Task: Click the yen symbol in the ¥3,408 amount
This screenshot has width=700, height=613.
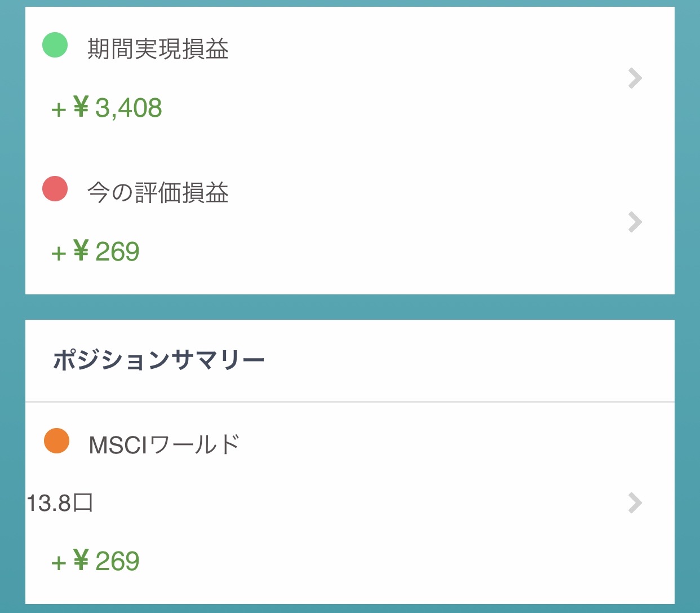Action: [81, 107]
